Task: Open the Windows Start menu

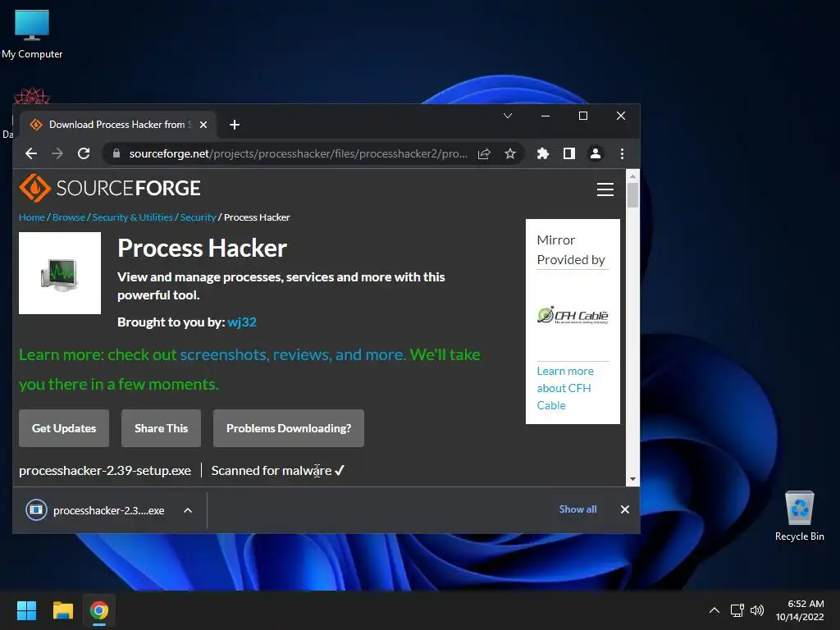Action: (x=26, y=610)
